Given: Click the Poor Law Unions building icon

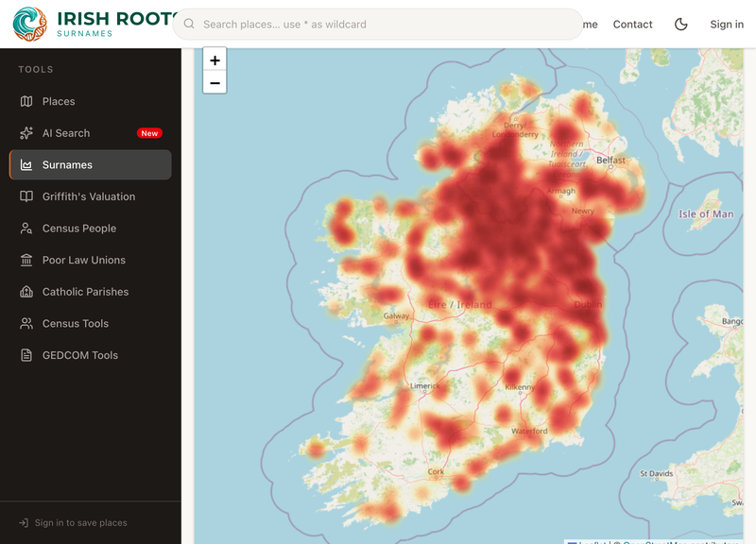Looking at the screenshot, I should (x=26, y=261).
